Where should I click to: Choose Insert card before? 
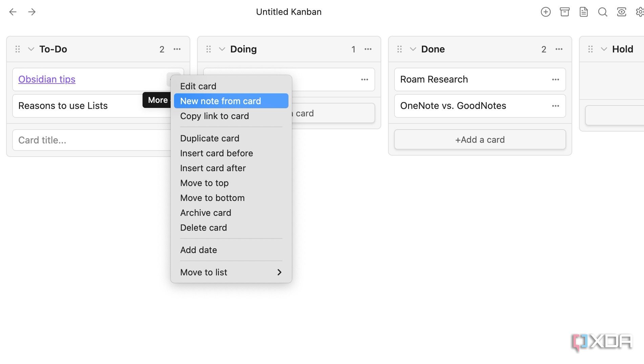click(x=231, y=153)
